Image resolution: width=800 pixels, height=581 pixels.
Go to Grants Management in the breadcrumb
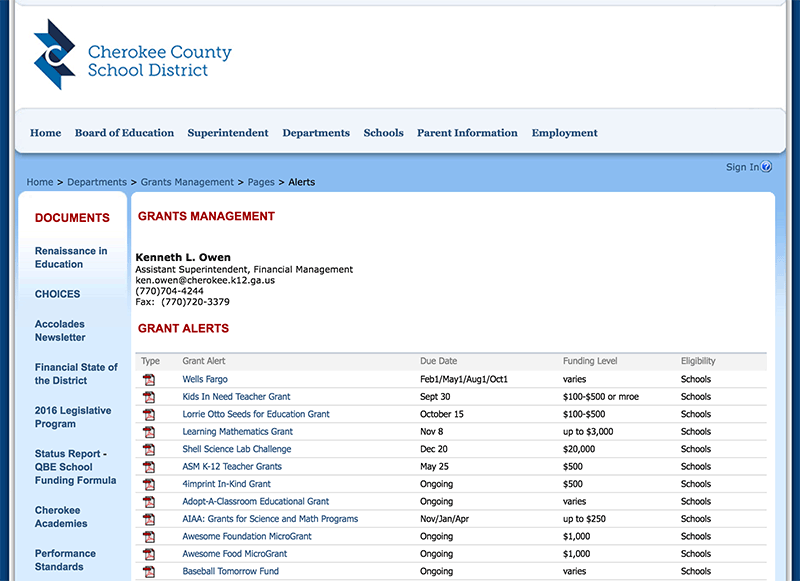pyautogui.click(x=187, y=182)
